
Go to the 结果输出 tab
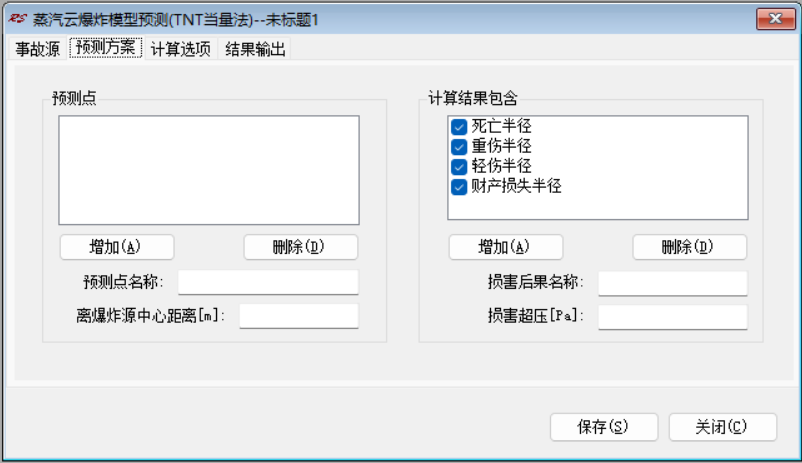(x=256, y=49)
